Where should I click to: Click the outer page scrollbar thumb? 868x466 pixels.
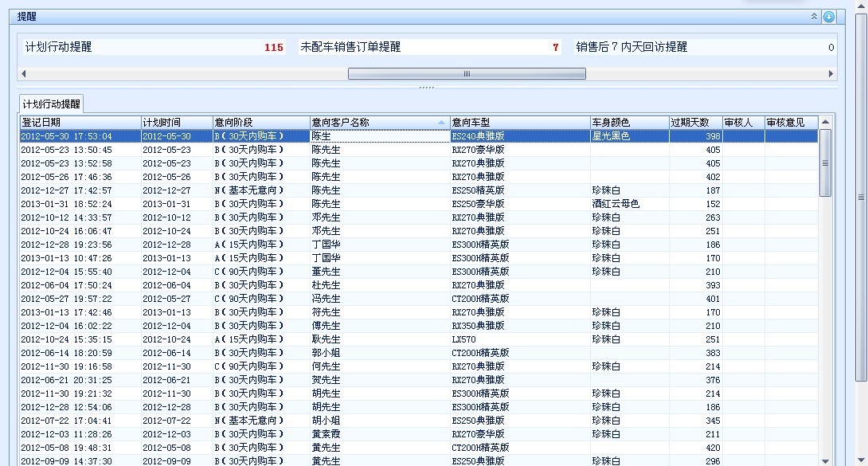pos(862,197)
